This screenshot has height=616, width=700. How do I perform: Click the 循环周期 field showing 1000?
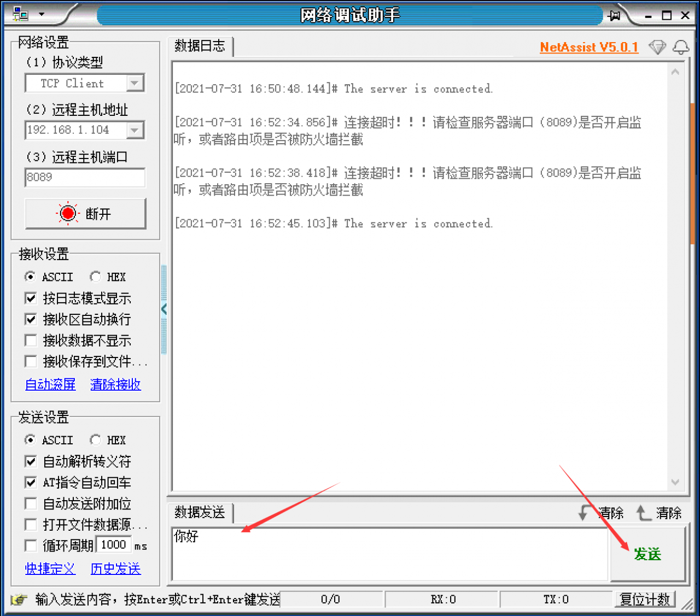pyautogui.click(x=114, y=545)
